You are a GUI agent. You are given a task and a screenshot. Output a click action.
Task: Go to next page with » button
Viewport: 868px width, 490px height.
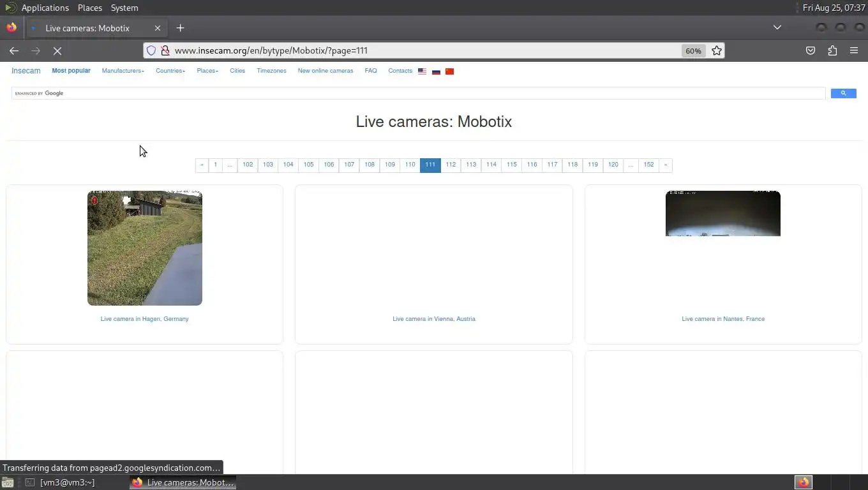[666, 165]
